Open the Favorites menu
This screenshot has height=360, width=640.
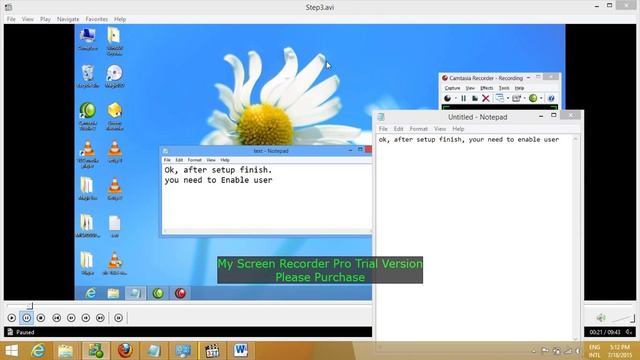pyautogui.click(x=97, y=19)
